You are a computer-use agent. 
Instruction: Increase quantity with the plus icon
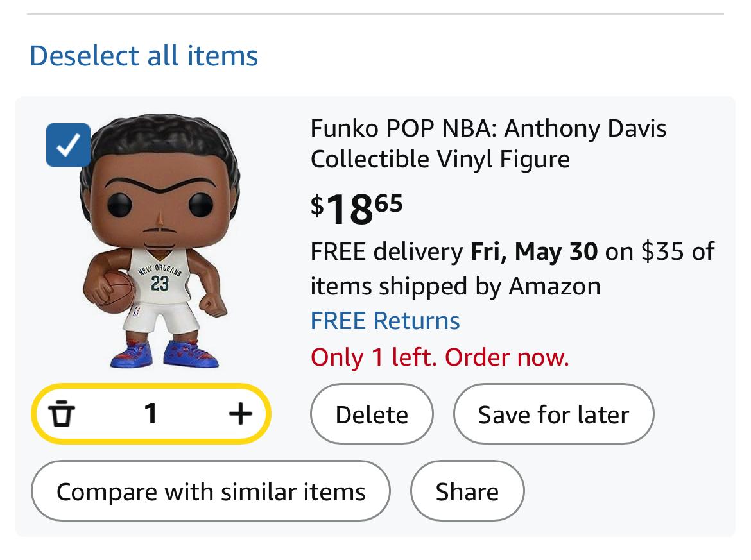[241, 414]
